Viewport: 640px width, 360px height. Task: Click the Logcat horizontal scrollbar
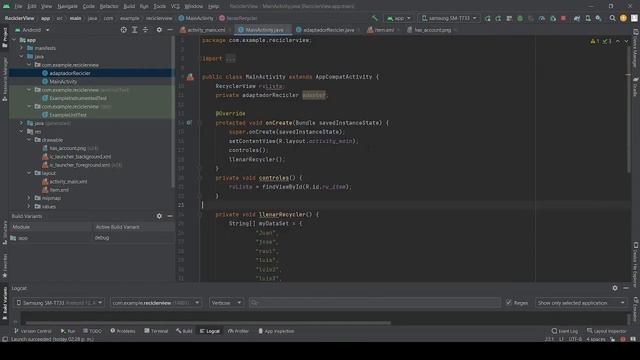point(207,322)
